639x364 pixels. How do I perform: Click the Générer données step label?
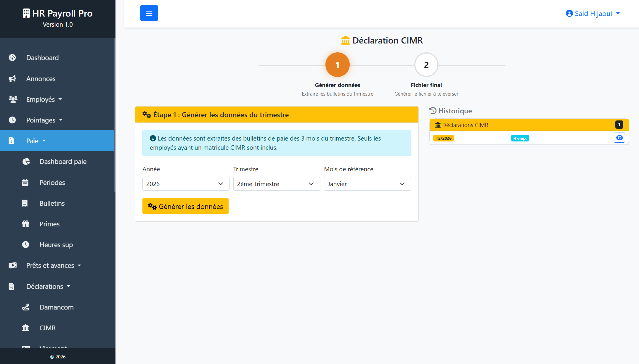[338, 85]
